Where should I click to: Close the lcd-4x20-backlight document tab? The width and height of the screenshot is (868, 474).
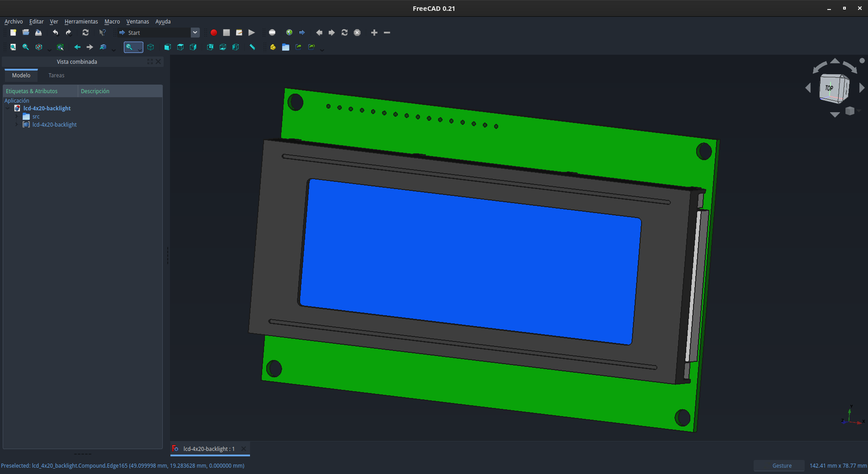tap(244, 449)
